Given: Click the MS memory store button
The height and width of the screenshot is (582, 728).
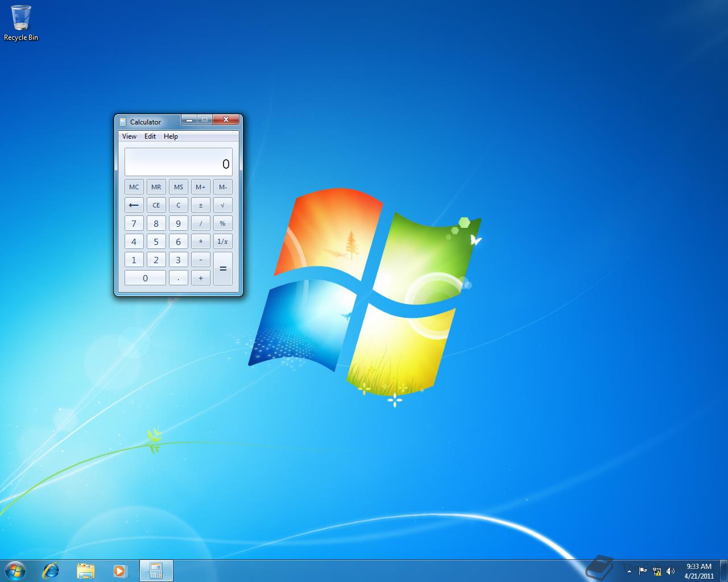Looking at the screenshot, I should tap(179, 187).
